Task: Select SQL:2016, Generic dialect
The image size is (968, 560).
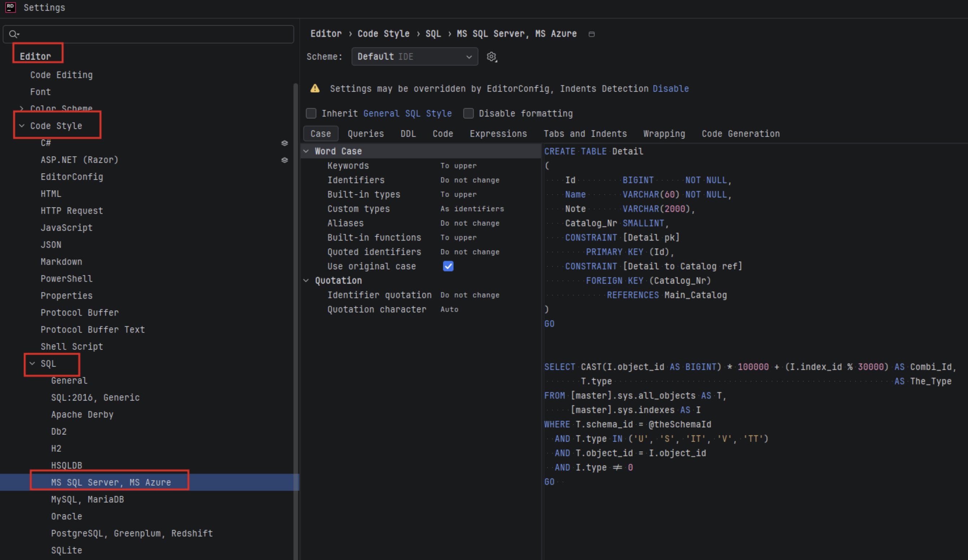Action: click(x=95, y=398)
